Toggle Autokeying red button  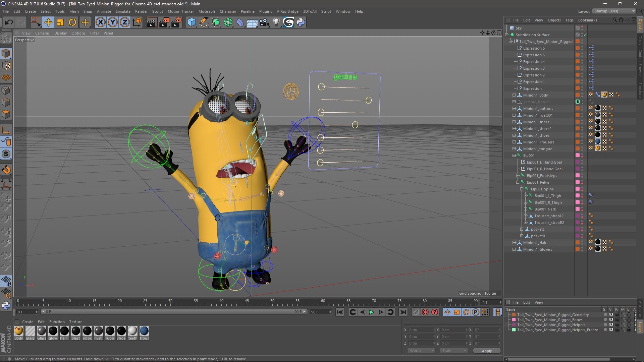click(425, 312)
